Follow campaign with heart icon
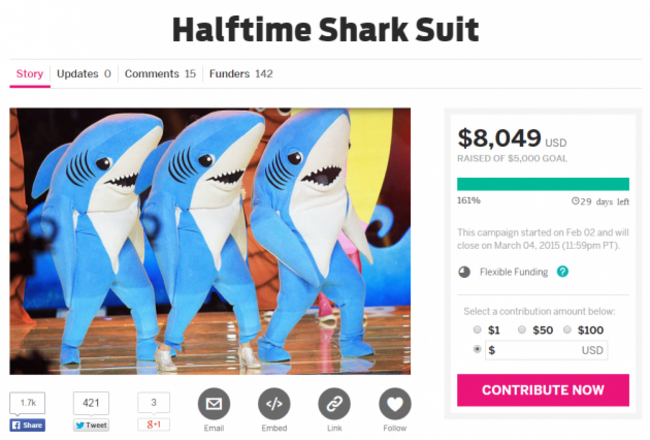The image size is (650, 440). (395, 404)
